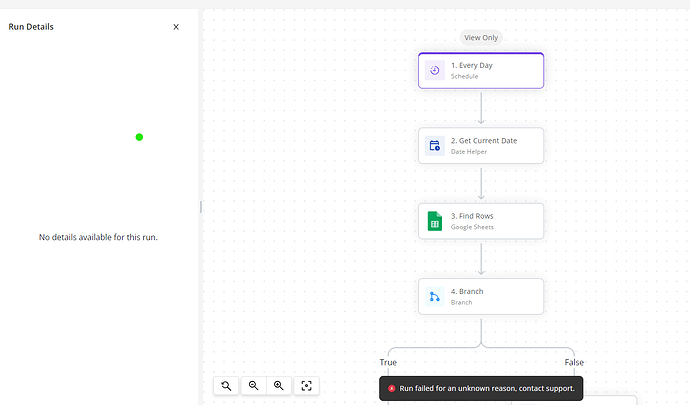The image size is (690, 405).
Task: Click the Schedule clock icon
Action: (x=435, y=70)
